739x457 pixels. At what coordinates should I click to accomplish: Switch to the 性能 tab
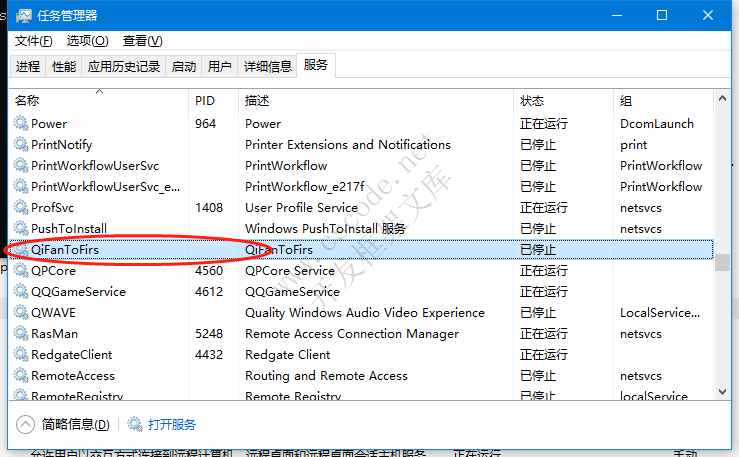pos(64,66)
